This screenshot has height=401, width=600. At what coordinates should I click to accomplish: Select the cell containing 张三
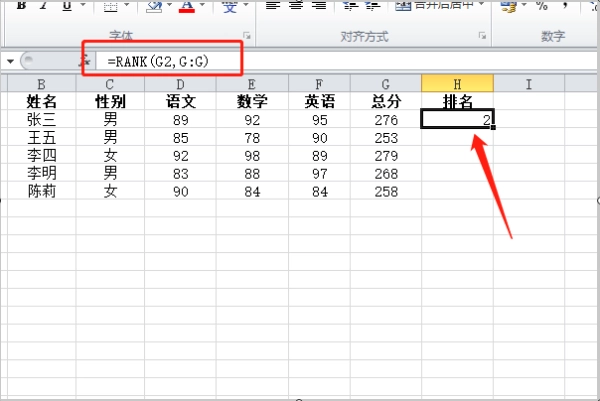click(x=41, y=120)
